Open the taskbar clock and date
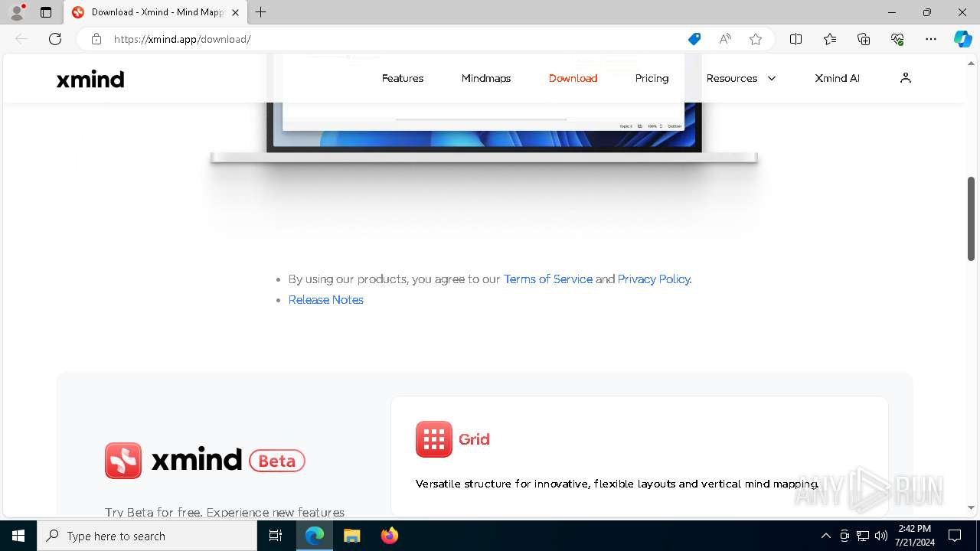Viewport: 980px width, 551px height. tap(915, 536)
